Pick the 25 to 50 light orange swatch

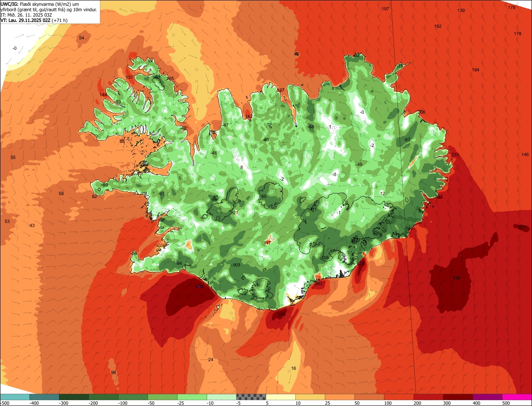[x=340, y=397]
